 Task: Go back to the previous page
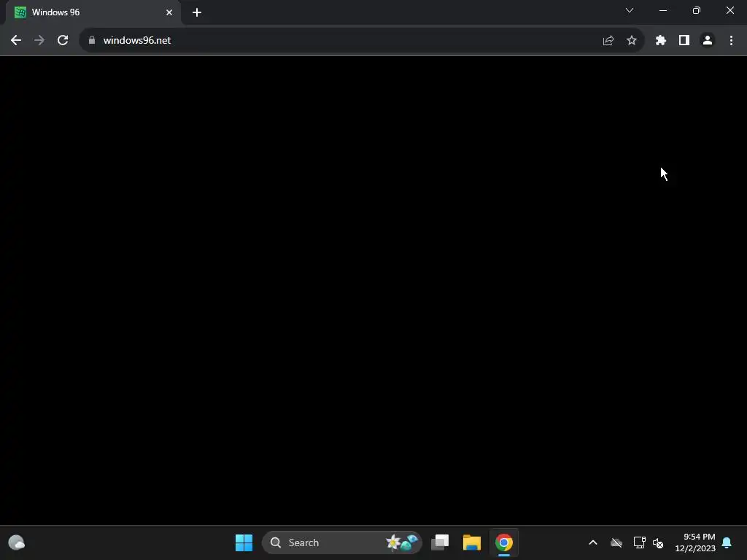pyautogui.click(x=16, y=41)
